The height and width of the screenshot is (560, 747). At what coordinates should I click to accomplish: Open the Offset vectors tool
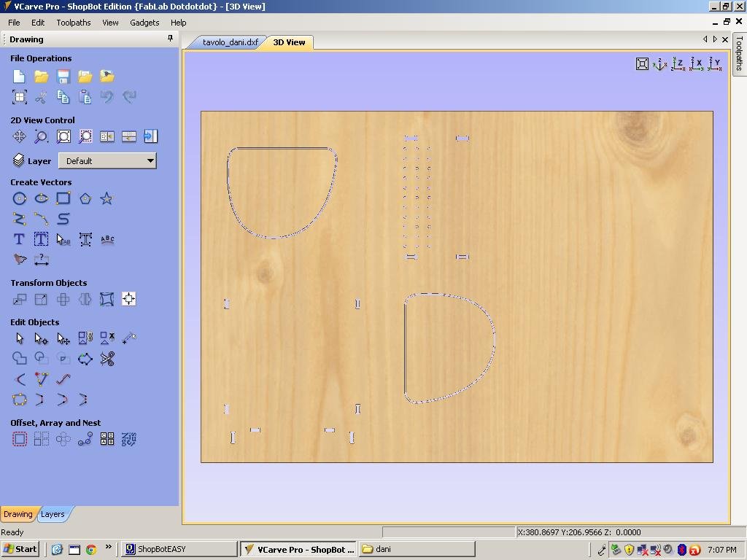[19, 439]
